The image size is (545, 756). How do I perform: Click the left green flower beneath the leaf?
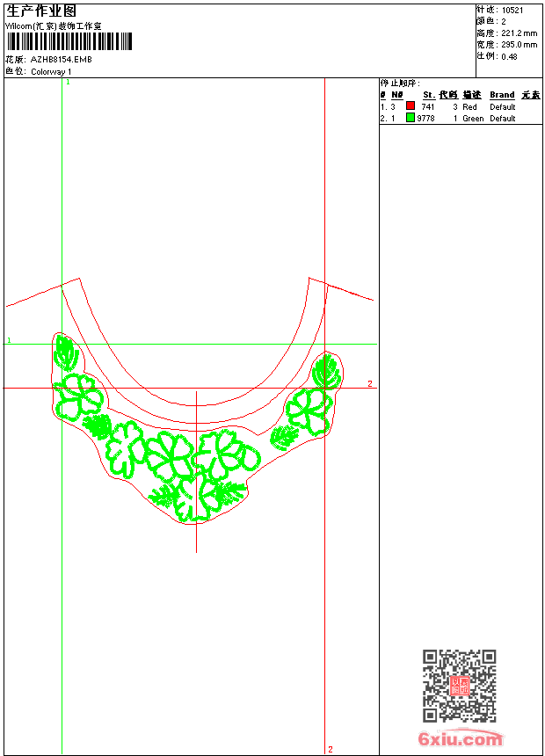[77, 396]
